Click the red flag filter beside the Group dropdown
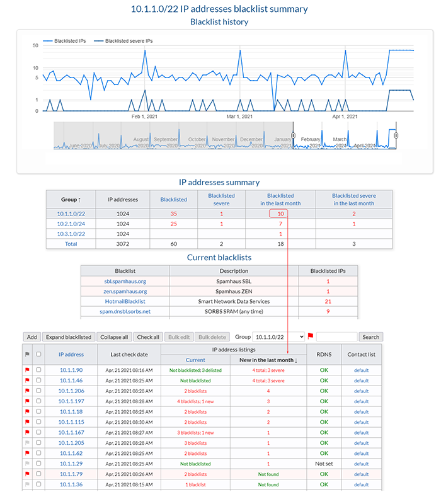Screen dimensions: 441x504 (x=311, y=336)
